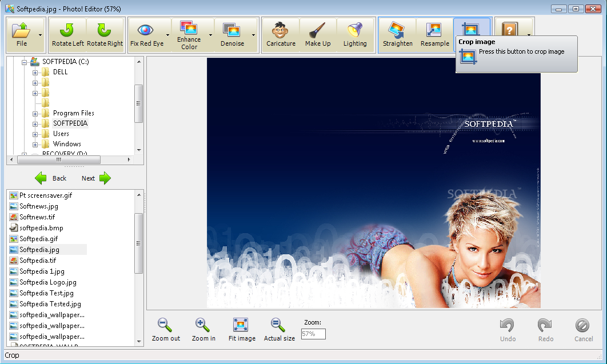607x364 pixels.
Task: Expand the Enhance Color dropdown arrow
Action: pyautogui.click(x=210, y=35)
